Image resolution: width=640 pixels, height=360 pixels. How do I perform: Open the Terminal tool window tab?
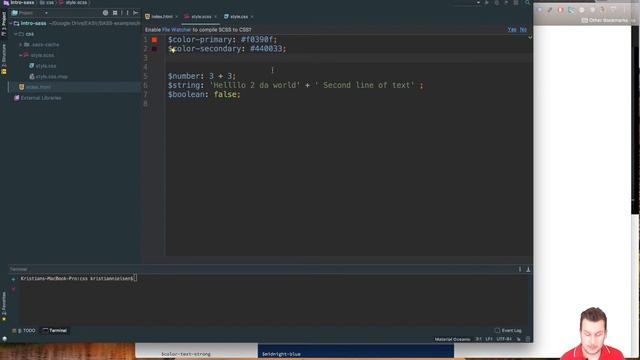click(x=55, y=331)
